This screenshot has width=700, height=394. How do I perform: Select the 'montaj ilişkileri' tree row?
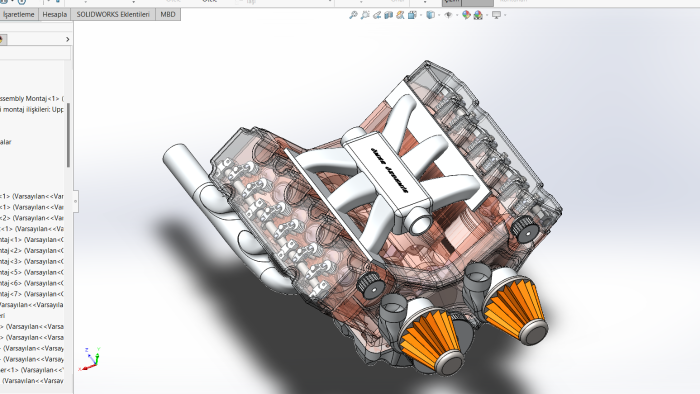point(32,109)
